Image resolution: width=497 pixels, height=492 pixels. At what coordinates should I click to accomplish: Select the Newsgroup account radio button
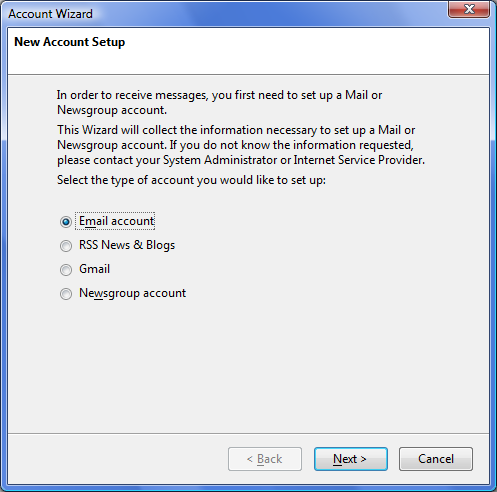66,294
